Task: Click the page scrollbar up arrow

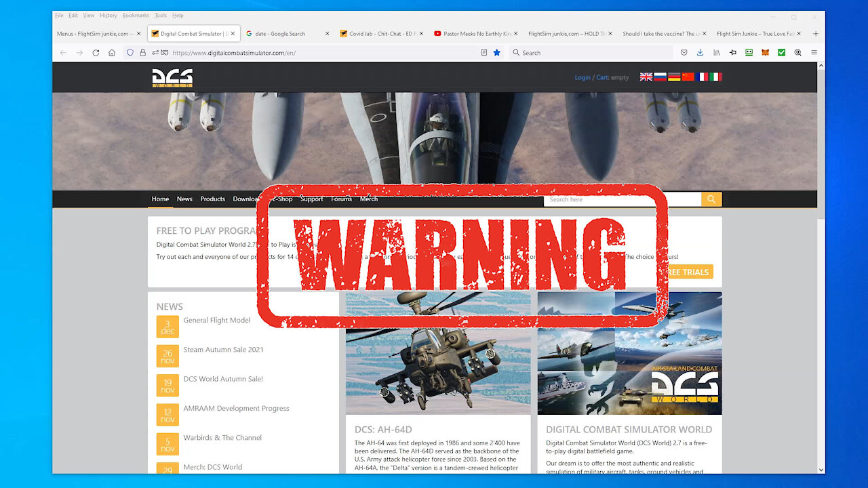Action: point(821,66)
